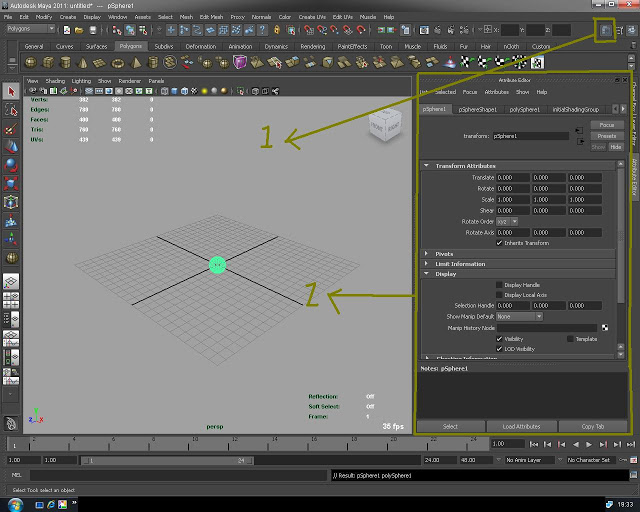Open the Create UVs menu

point(312,17)
